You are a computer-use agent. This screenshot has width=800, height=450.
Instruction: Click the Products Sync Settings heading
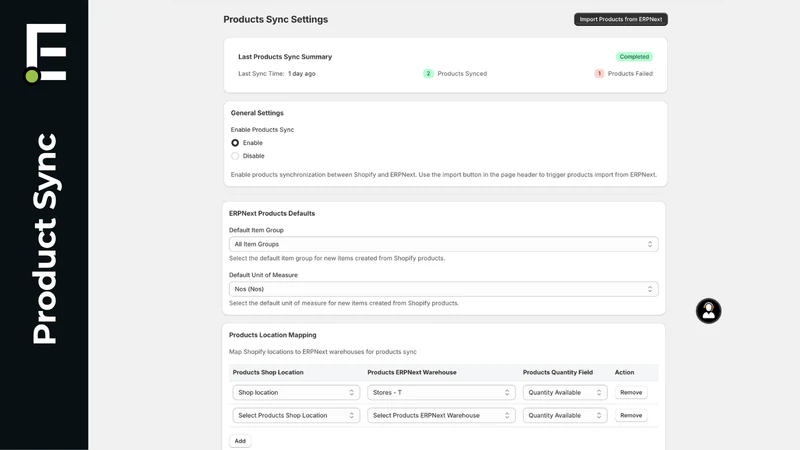coord(276,19)
